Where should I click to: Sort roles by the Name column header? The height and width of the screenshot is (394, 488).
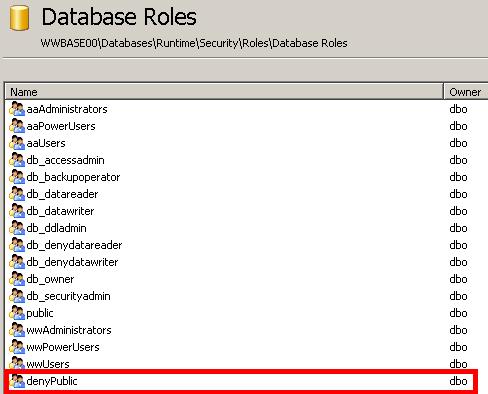point(224,92)
